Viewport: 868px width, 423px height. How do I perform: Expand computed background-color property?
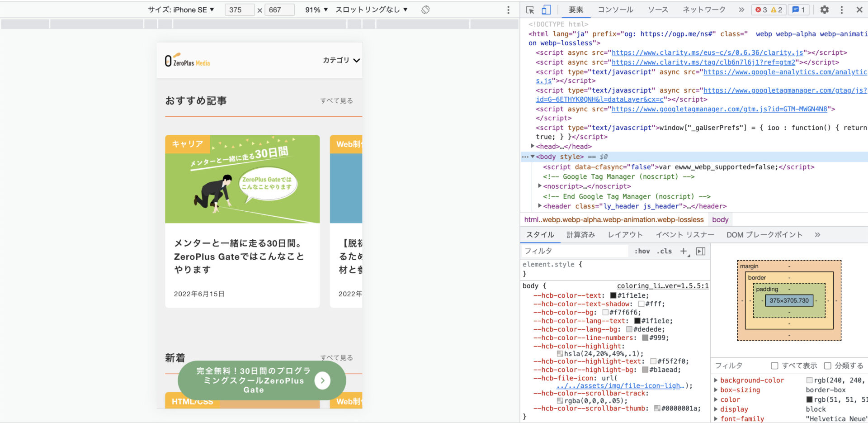(716, 380)
